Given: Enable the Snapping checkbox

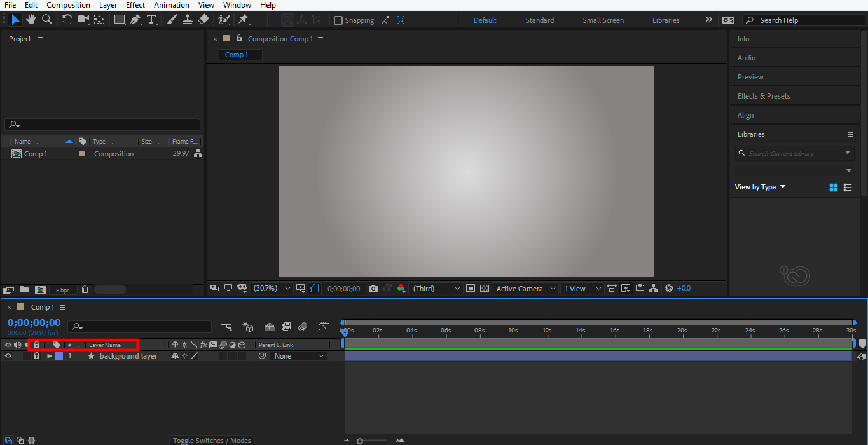Looking at the screenshot, I should pyautogui.click(x=338, y=20).
